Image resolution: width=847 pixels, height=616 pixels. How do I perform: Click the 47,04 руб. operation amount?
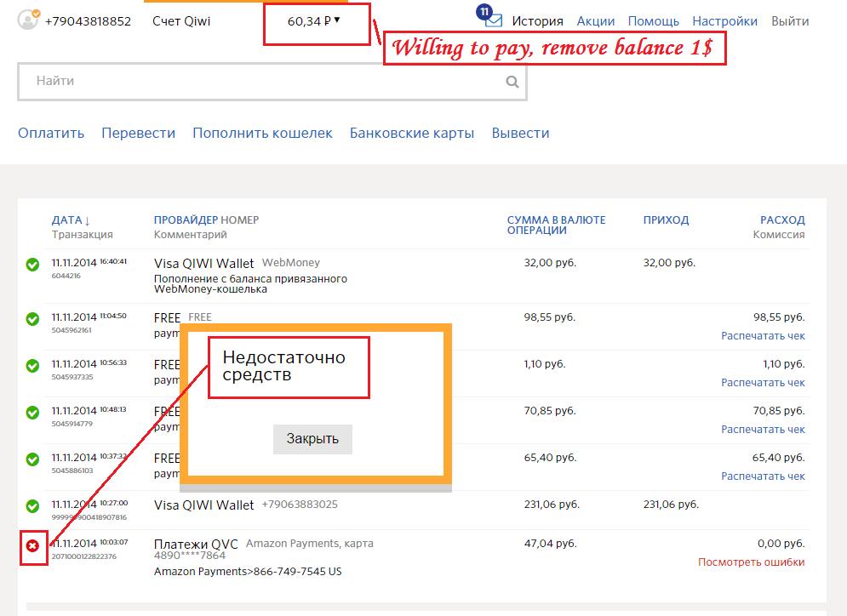pyautogui.click(x=551, y=544)
